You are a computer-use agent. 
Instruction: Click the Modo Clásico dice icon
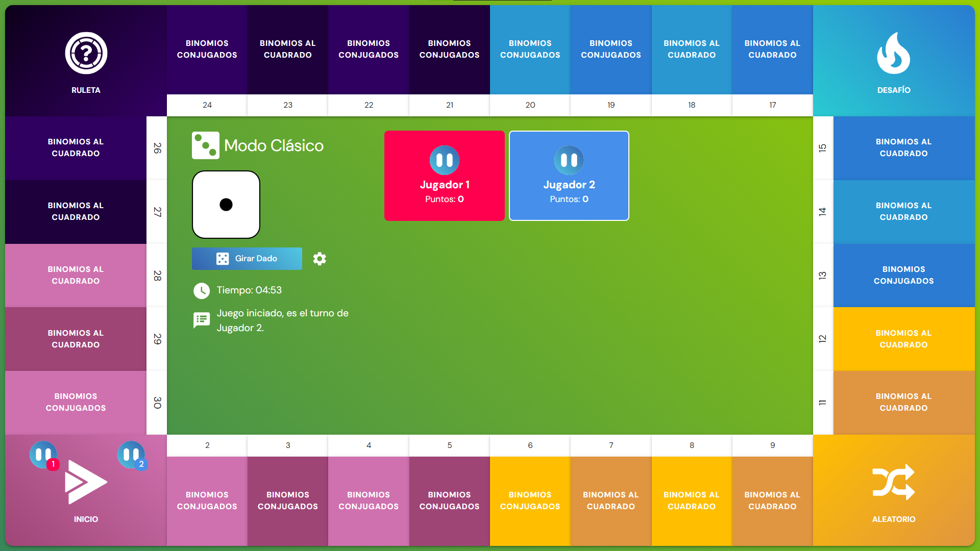(205, 145)
